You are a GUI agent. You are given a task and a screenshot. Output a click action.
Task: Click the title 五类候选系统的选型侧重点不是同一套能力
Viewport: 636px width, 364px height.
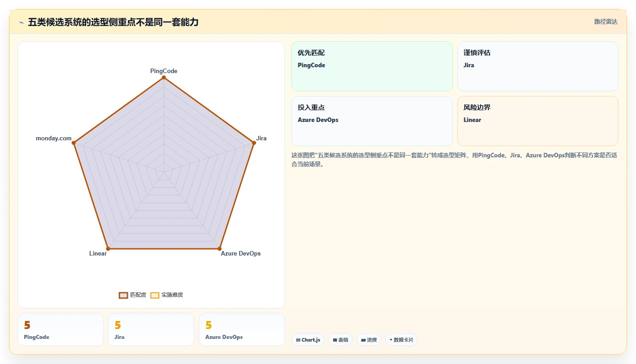click(113, 22)
